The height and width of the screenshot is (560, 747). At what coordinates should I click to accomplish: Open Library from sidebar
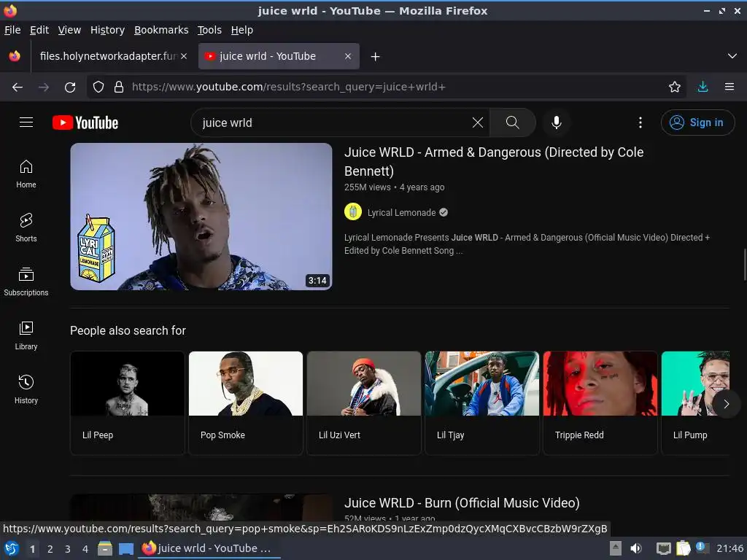(x=26, y=335)
